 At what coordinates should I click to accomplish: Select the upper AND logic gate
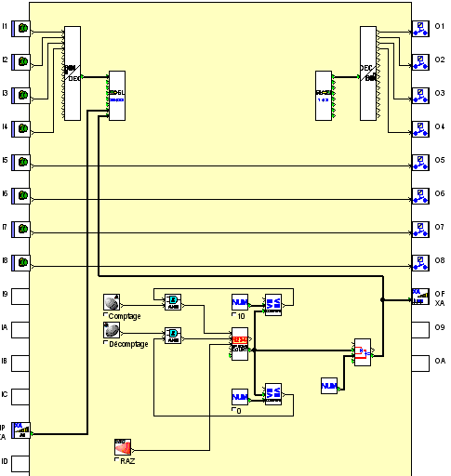coord(173,302)
